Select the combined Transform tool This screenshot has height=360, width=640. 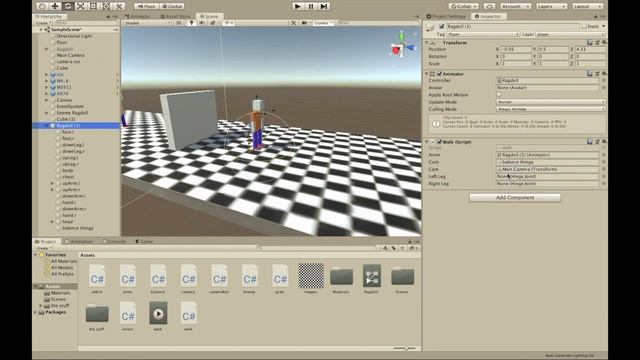point(106,6)
